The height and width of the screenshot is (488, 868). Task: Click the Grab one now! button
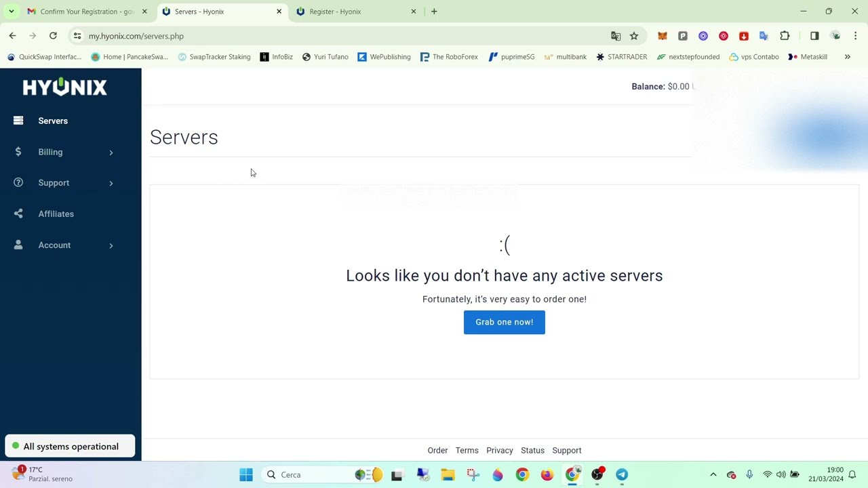(x=504, y=322)
